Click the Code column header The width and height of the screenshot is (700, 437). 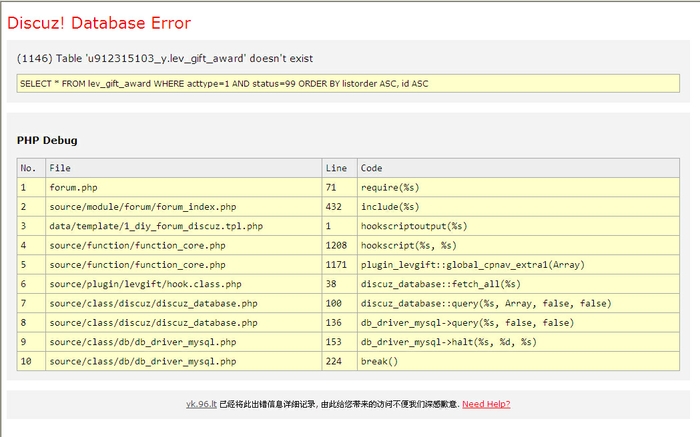(518, 168)
